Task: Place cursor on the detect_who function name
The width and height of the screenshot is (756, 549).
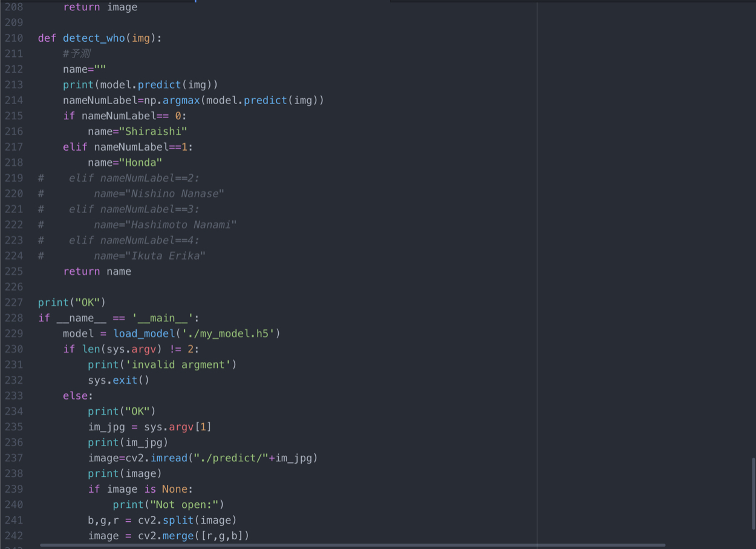Action: [94, 38]
